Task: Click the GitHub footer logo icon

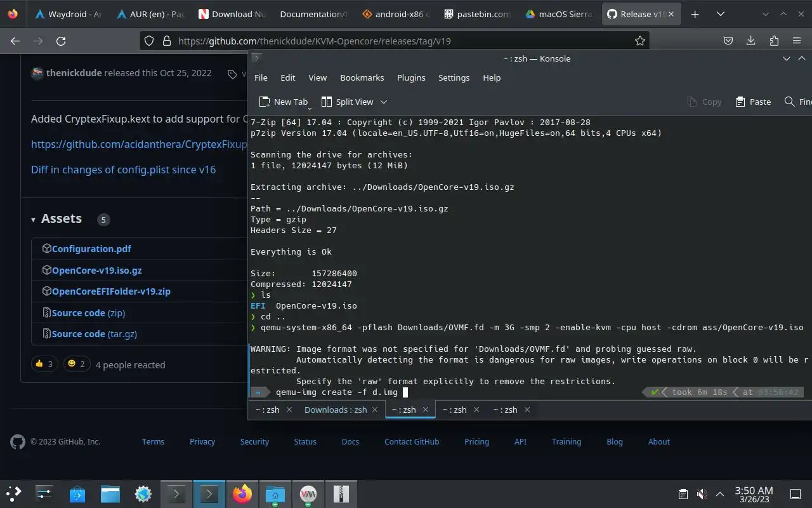Action: click(18, 442)
